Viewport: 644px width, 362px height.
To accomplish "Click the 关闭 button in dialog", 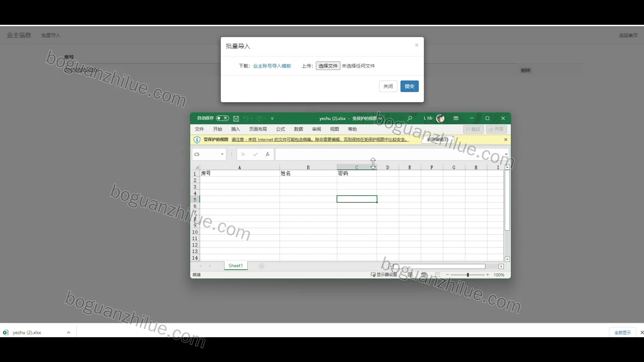I will click(x=388, y=86).
